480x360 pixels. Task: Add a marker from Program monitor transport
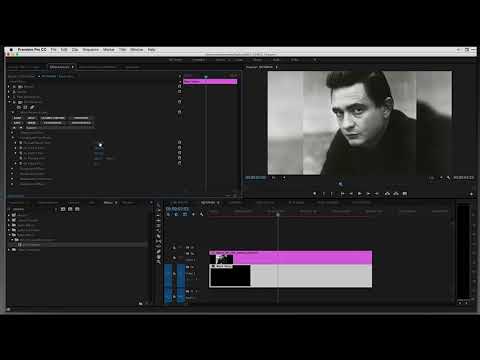point(315,194)
